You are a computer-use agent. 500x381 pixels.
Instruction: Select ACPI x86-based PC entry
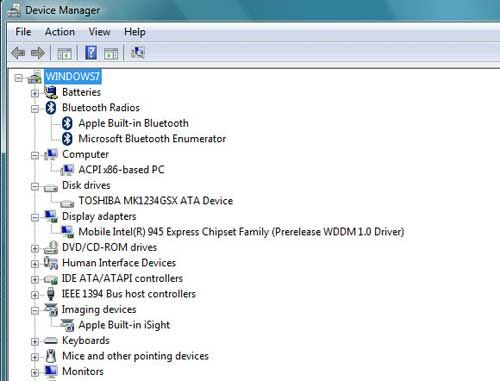(x=121, y=170)
